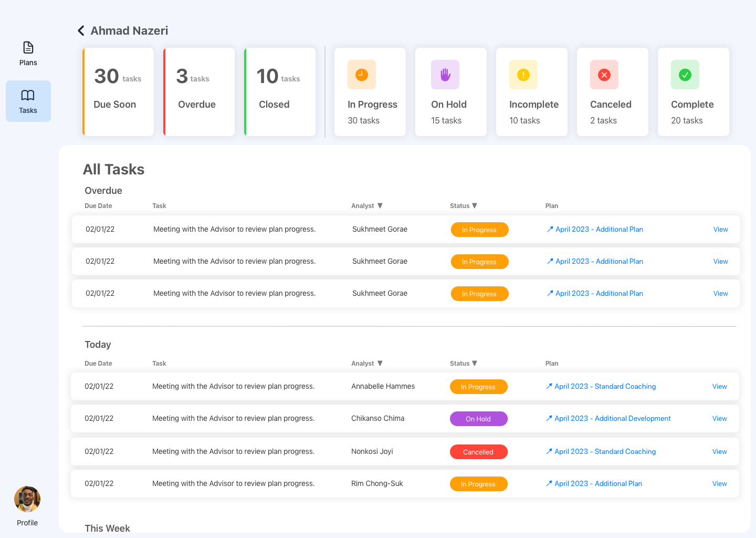Select the Tasks section in the sidebar

(x=28, y=101)
